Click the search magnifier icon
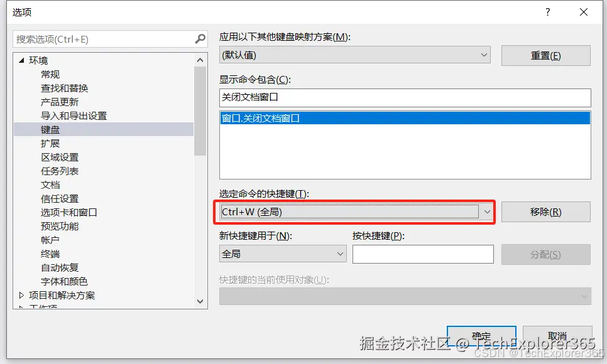This screenshot has height=364, width=607. 200,39
